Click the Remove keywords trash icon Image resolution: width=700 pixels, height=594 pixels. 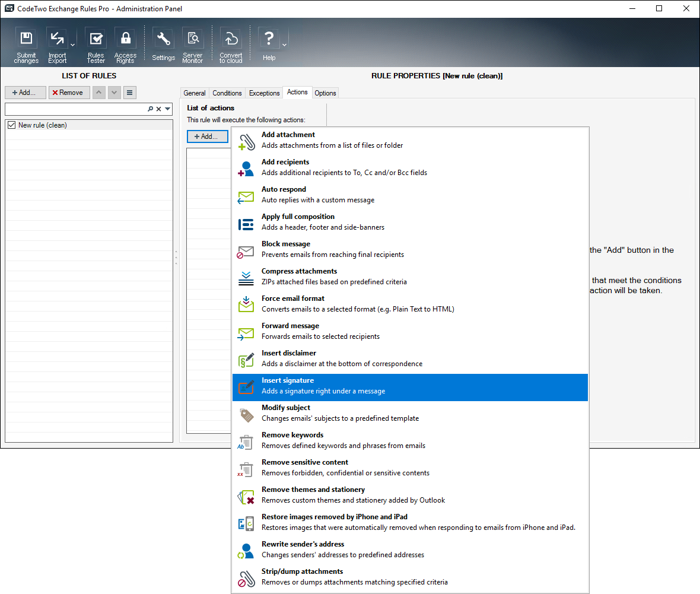245,442
